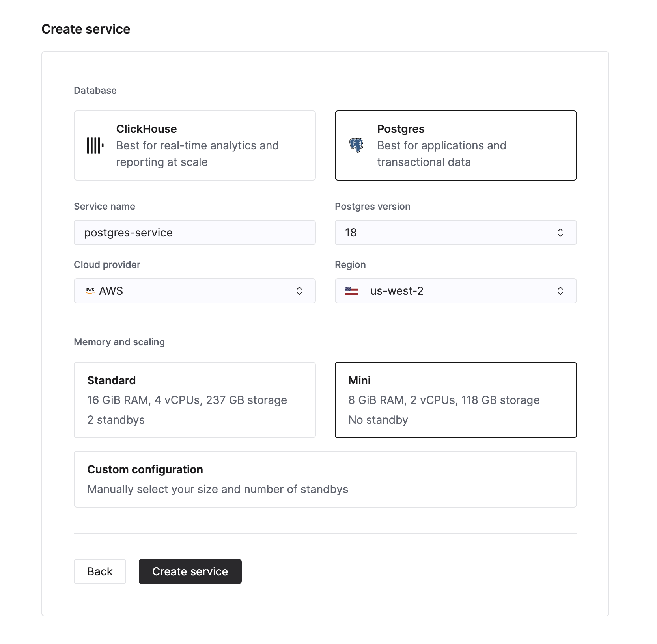Click the Service name input field
The height and width of the screenshot is (644, 657).
(x=194, y=233)
